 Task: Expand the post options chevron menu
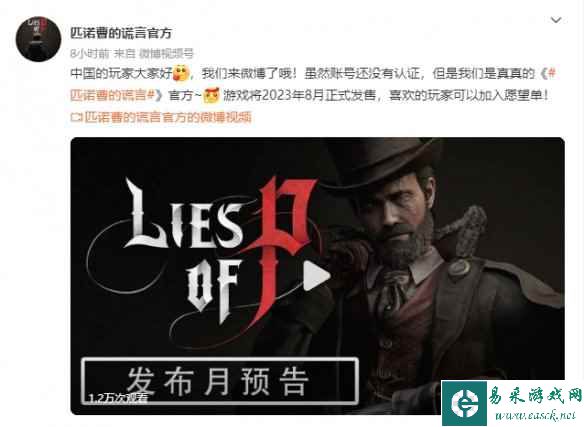[556, 20]
